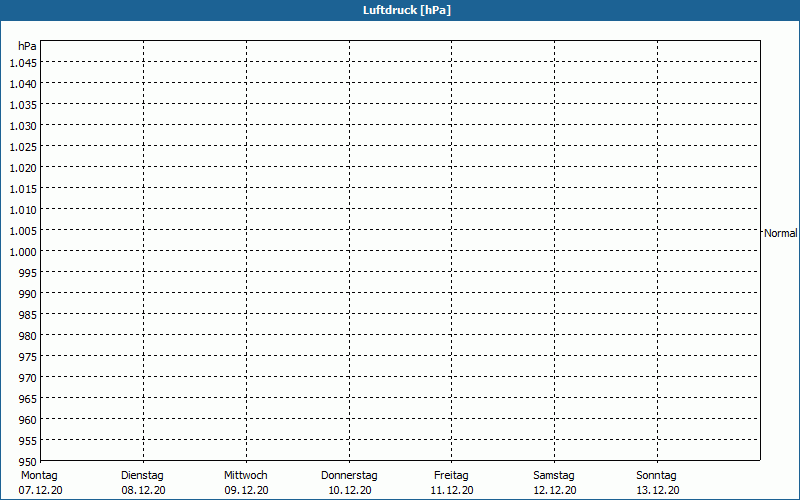The image size is (800, 500).
Task: Click the 950 y-axis value
Action: pos(27,462)
